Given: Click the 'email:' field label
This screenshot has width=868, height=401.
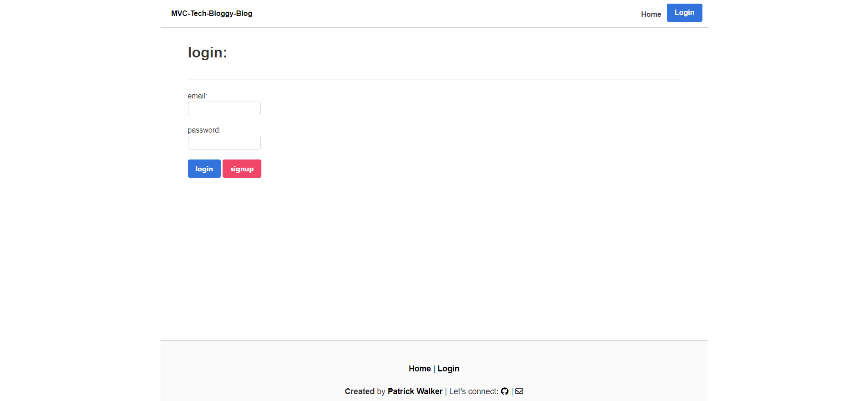Looking at the screenshot, I should (197, 96).
